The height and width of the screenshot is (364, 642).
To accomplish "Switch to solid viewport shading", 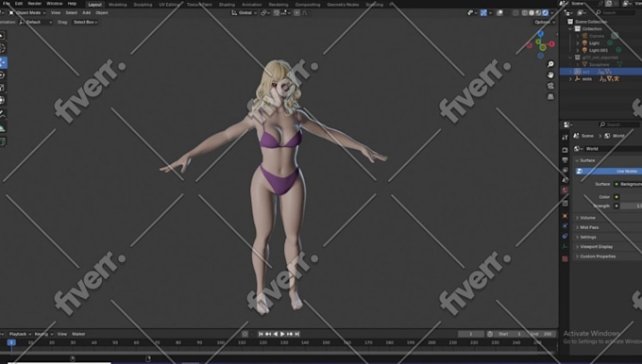I will pyautogui.click(x=532, y=12).
